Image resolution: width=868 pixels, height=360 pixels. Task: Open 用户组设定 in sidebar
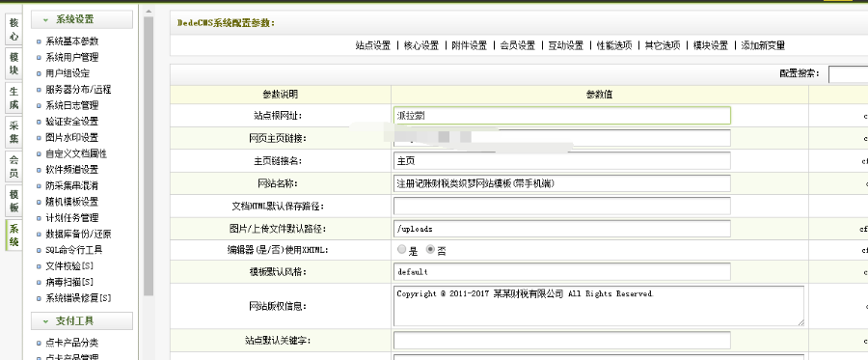point(68,73)
